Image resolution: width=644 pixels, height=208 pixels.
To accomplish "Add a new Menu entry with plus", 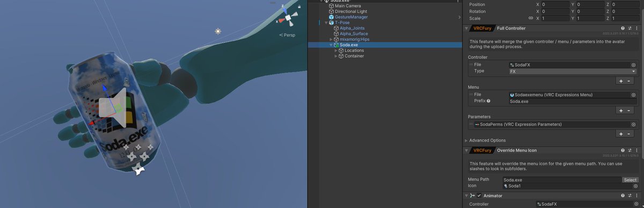I will click(620, 110).
